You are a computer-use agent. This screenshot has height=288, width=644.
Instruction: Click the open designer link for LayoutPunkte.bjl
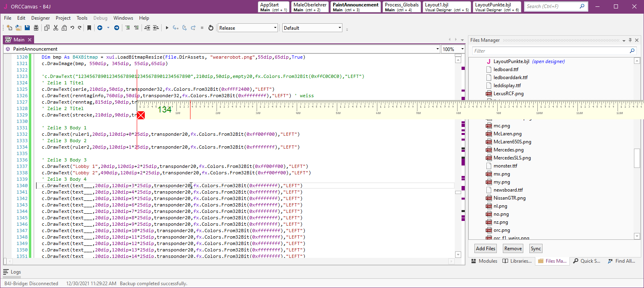coord(548,61)
